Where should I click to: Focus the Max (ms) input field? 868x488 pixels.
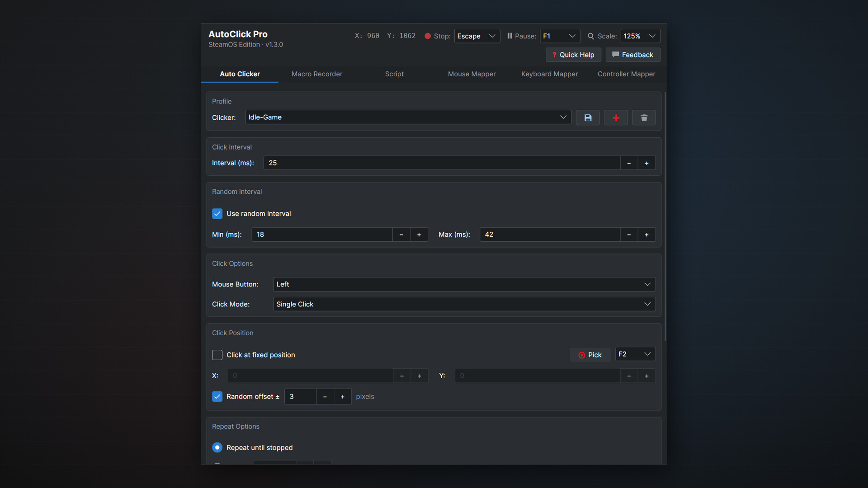pos(550,235)
